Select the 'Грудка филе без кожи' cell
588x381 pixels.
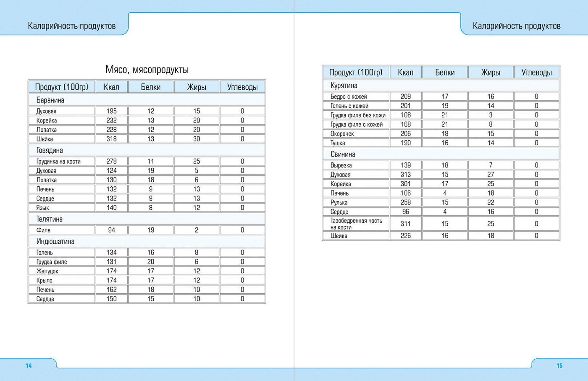tap(358, 115)
